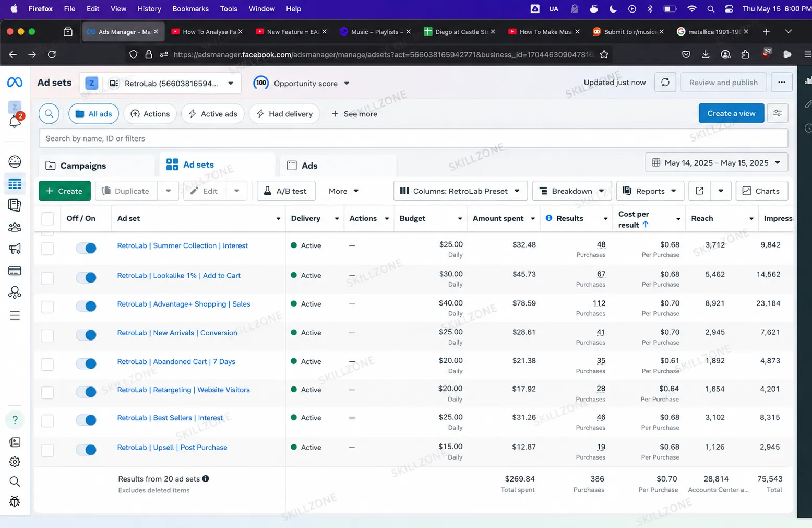This screenshot has width=812, height=528.
Task: Open the History menu in the menu bar
Action: tap(149, 9)
